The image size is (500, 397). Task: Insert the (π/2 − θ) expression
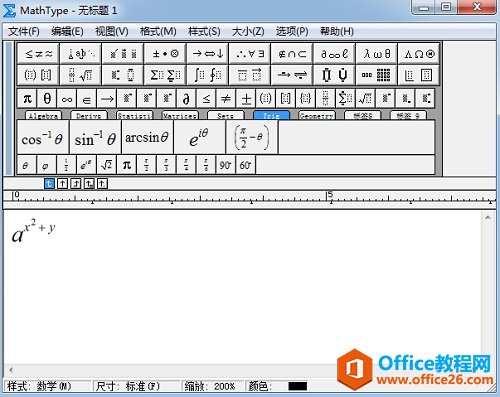coord(252,137)
